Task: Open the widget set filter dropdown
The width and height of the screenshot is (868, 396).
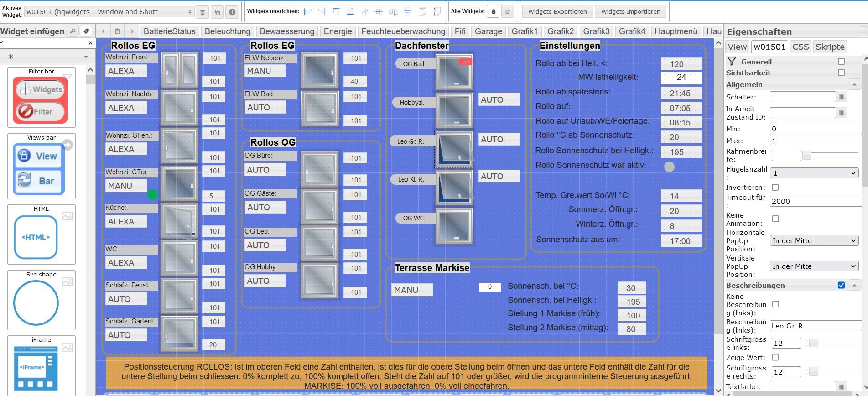Action: pos(47,57)
